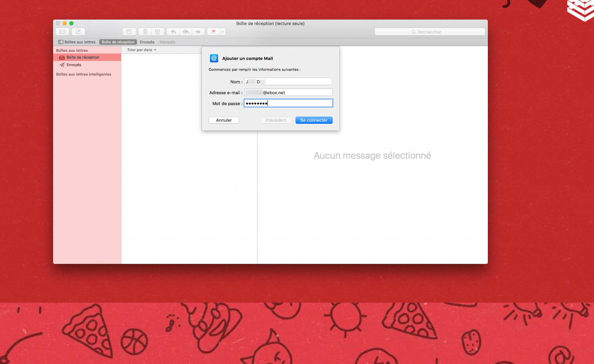Forward the message
594x364 pixels.
point(198,32)
